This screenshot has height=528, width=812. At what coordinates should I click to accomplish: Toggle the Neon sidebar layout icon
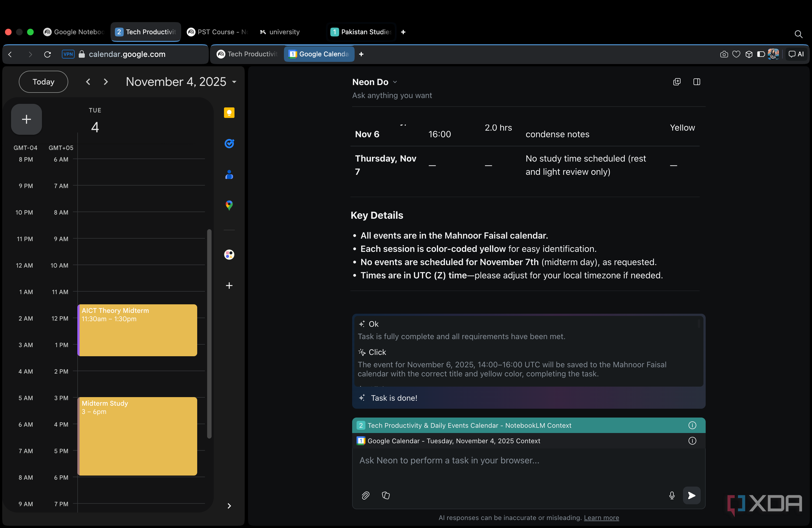pyautogui.click(x=696, y=82)
